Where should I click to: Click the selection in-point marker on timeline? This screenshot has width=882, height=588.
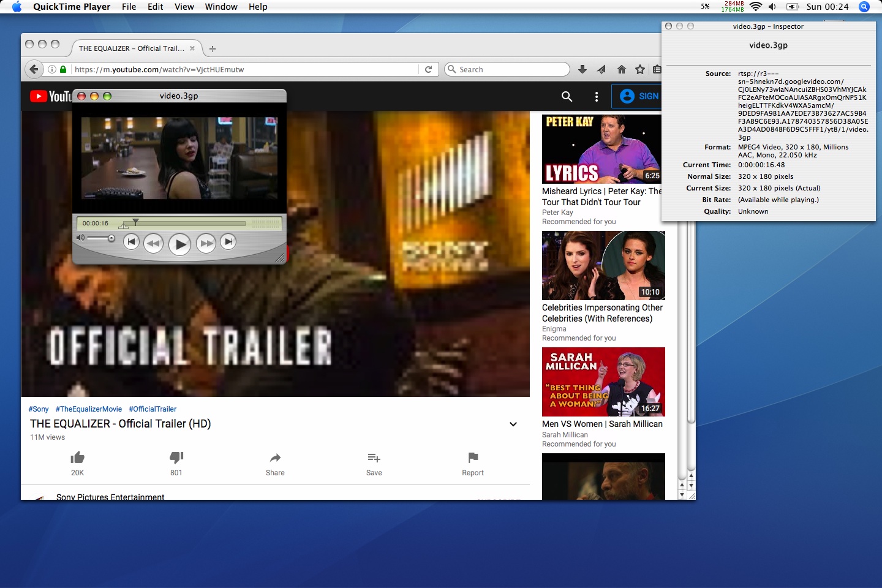tap(124, 227)
